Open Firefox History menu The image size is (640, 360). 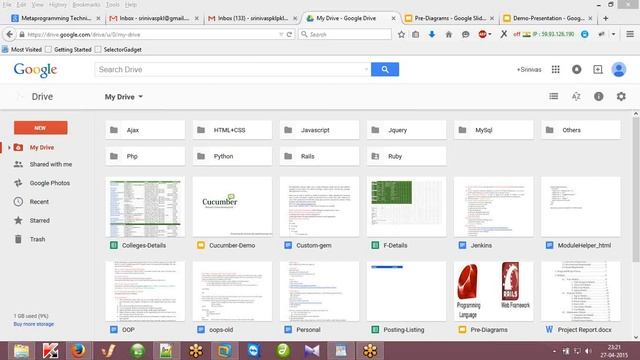coord(58,4)
